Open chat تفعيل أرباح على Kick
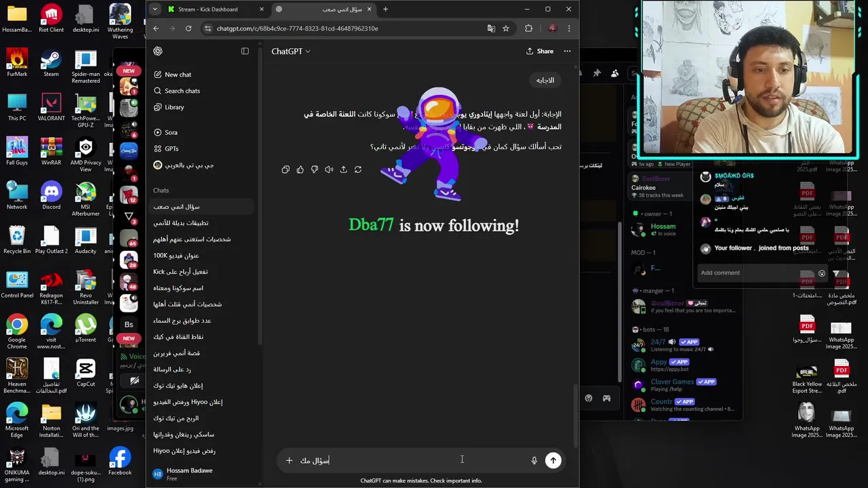 tap(203, 272)
